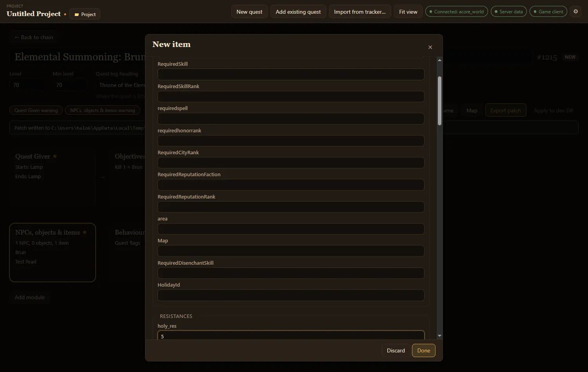Image resolution: width=588 pixels, height=372 pixels.
Task: Create a New quest
Action: click(x=249, y=12)
